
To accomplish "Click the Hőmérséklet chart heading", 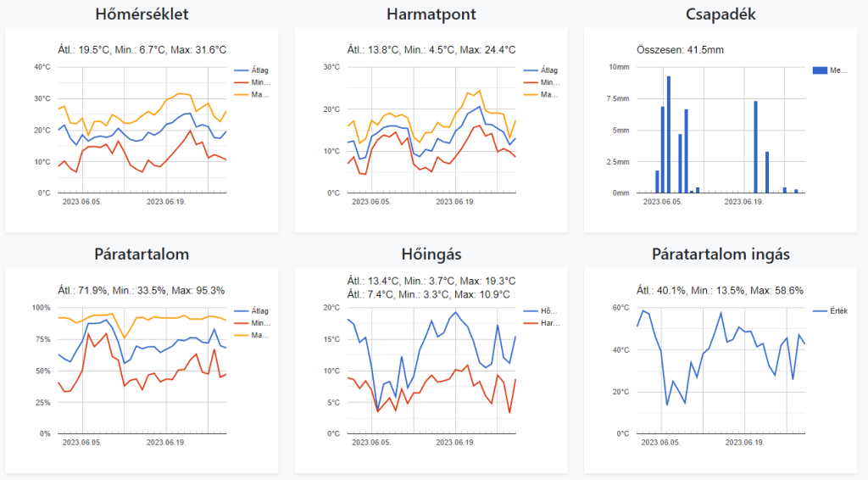I will pos(142,14).
